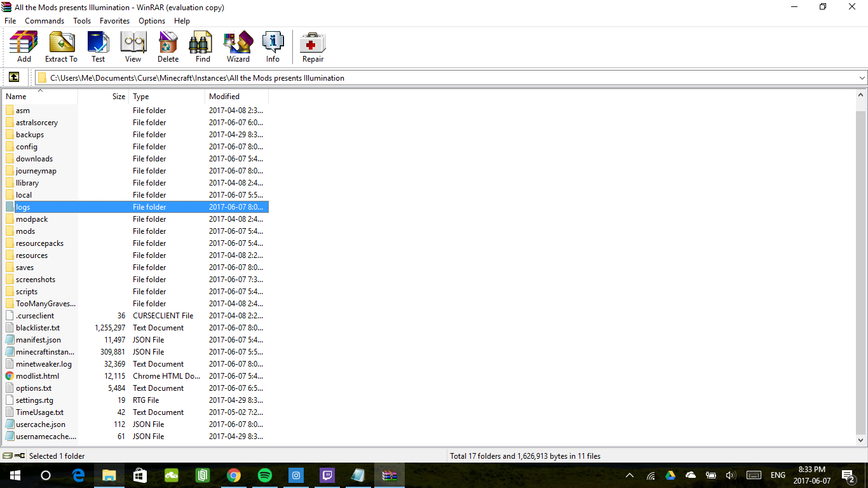
Task: Sort the list by the Size column
Action: coord(103,97)
